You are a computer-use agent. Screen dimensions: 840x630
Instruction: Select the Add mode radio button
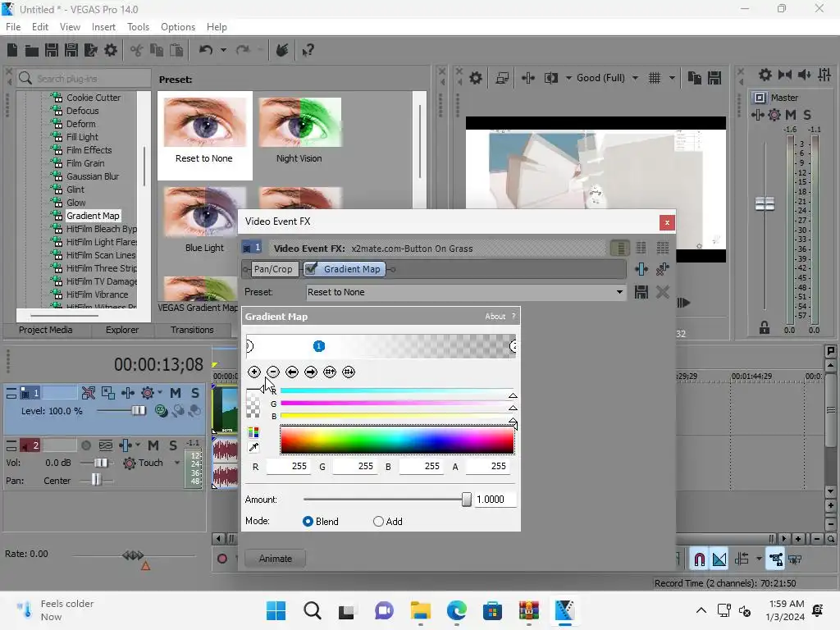[378, 521]
